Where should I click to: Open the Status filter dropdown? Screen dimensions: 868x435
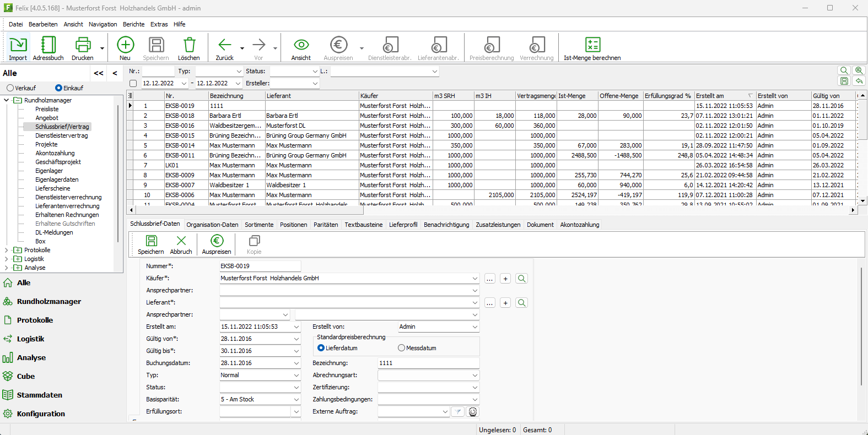coord(315,72)
